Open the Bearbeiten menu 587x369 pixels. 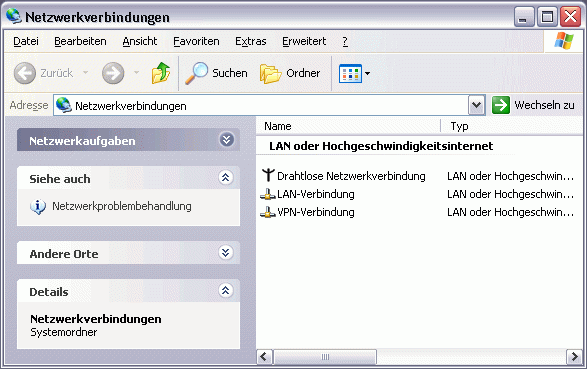(x=80, y=41)
